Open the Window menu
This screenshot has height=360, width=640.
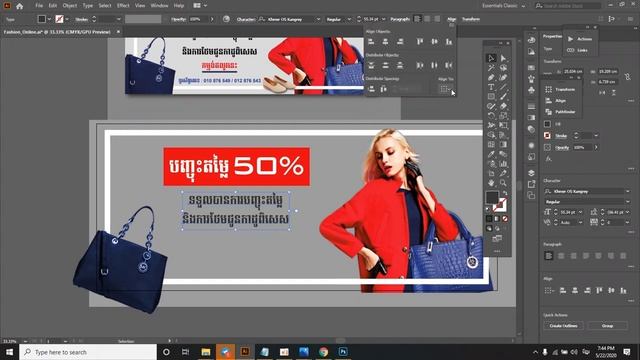coord(159,6)
